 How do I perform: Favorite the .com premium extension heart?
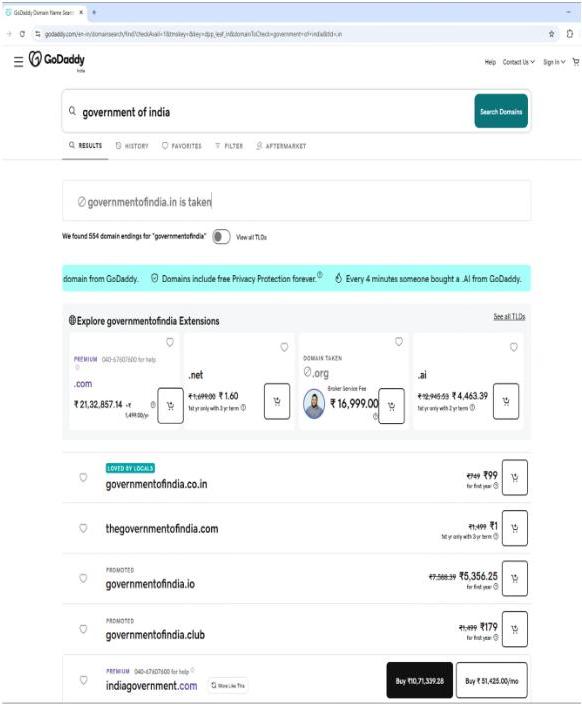170,342
